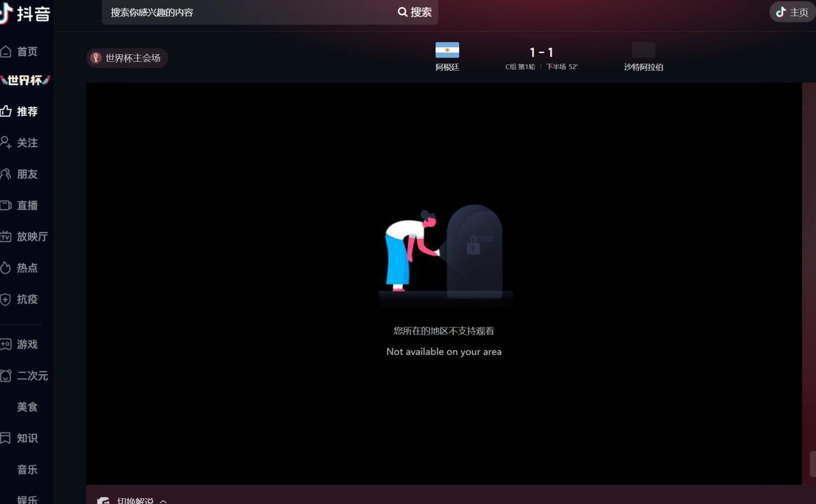
Task: Open 热点 trending topics
Action: tap(20, 268)
